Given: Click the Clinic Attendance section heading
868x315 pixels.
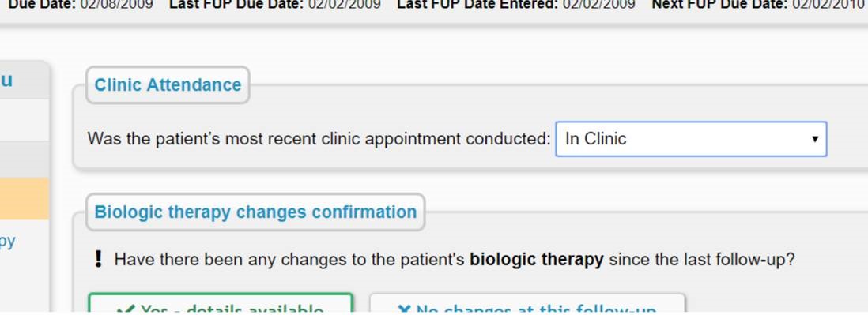Looking at the screenshot, I should tap(168, 85).
